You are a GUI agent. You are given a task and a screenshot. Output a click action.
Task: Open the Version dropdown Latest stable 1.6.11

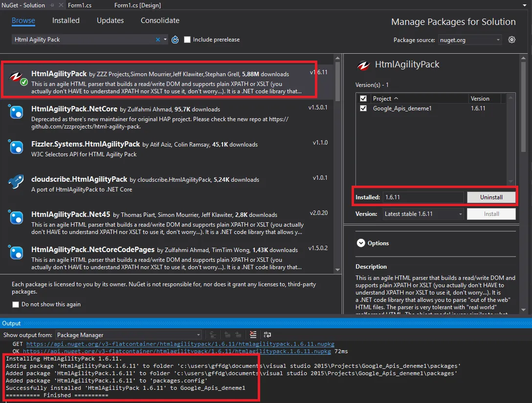click(x=423, y=214)
